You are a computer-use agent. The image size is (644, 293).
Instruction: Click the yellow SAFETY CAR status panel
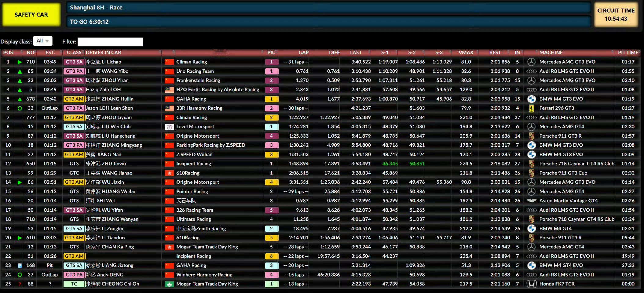(x=31, y=15)
